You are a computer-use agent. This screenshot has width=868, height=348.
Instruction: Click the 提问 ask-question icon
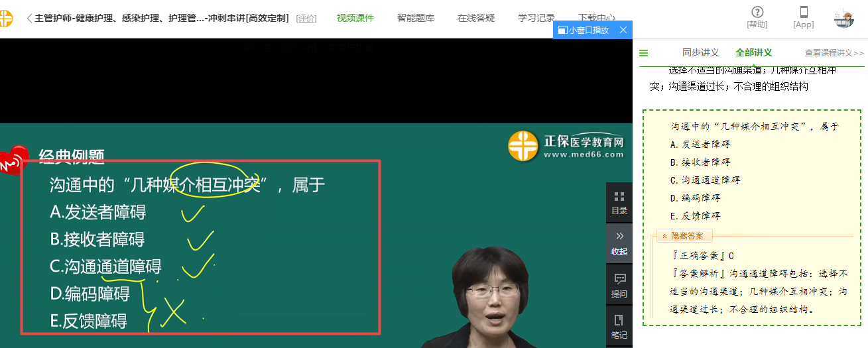[619, 286]
